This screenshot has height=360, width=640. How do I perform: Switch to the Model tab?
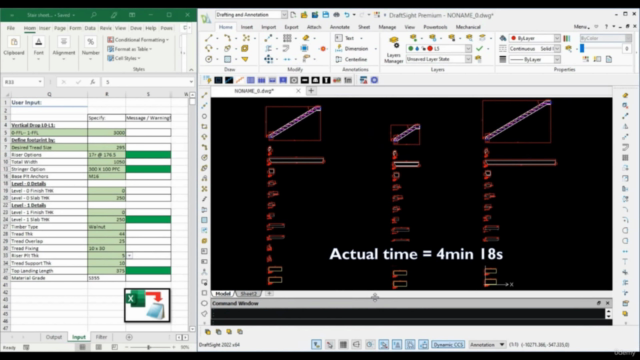(223, 293)
